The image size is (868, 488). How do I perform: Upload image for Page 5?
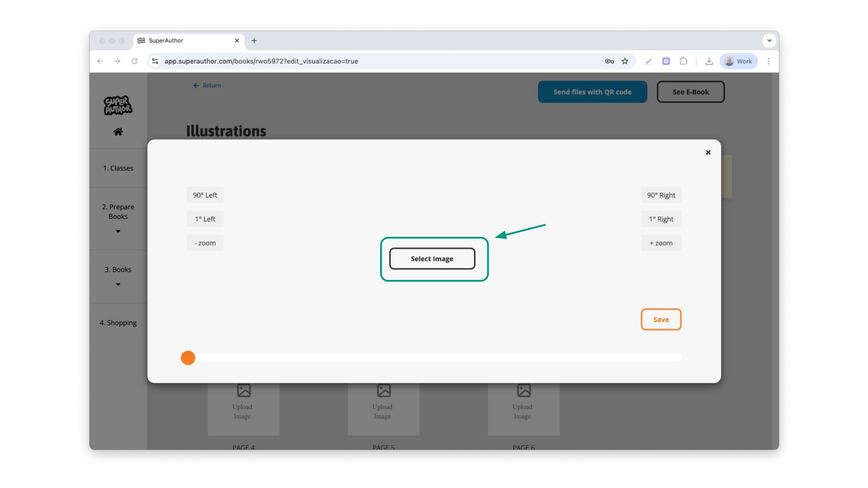tap(383, 409)
